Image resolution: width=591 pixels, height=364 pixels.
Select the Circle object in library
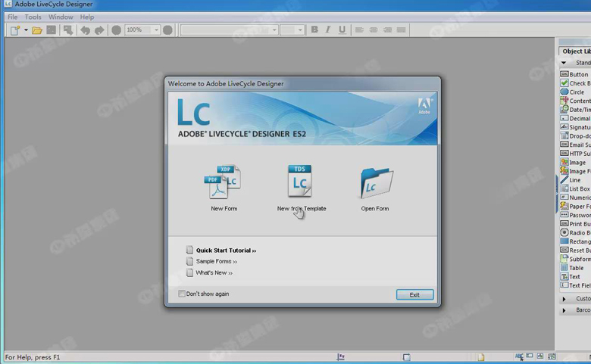(576, 92)
